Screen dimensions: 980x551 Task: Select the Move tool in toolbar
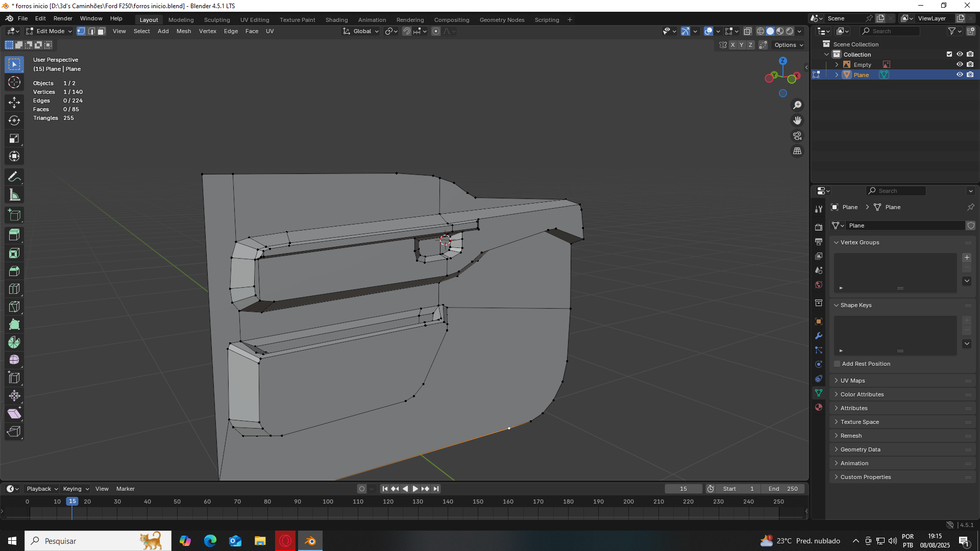(x=14, y=102)
